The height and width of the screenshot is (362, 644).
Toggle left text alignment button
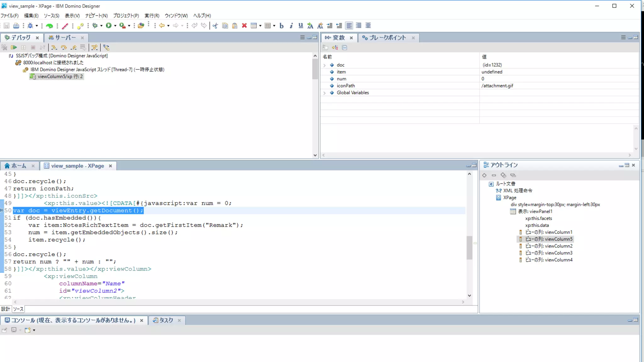(x=349, y=26)
